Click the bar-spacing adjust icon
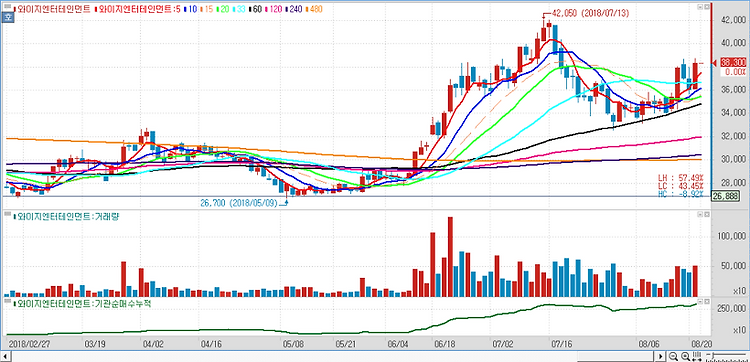Image resolution: width=750 pixels, height=362 pixels. pyautogui.click(x=697, y=356)
